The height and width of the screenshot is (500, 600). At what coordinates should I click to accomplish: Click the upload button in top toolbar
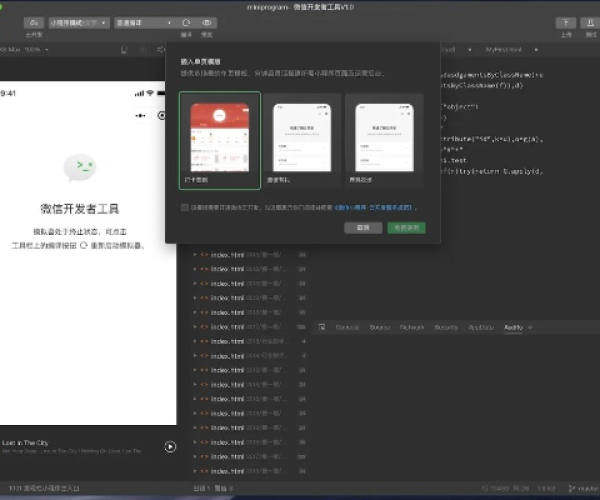tap(566, 23)
